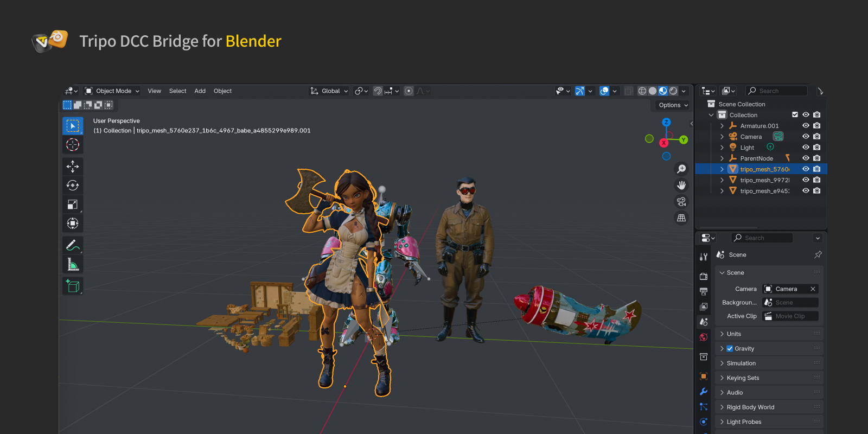Select the Scale tool
This screenshot has height=434, width=868.
pyautogui.click(x=73, y=205)
